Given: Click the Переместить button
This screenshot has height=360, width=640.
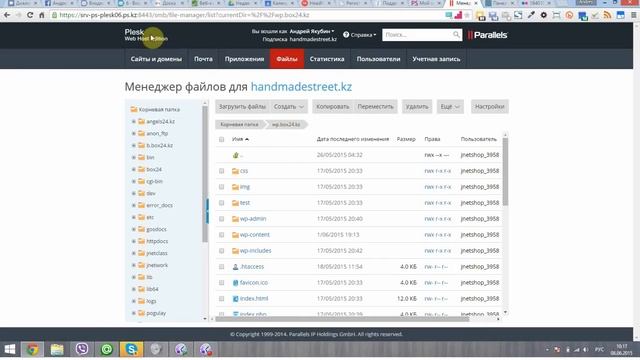Looking at the screenshot, I should click(376, 107).
